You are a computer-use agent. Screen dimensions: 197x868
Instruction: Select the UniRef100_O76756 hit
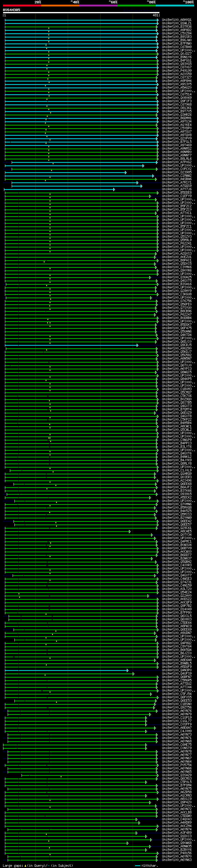click(x=177, y=301)
